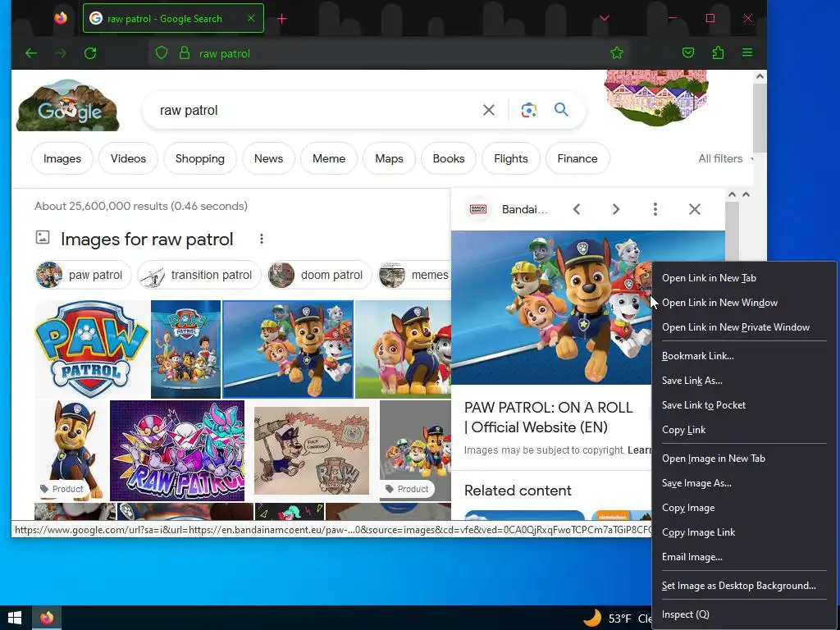Open the taskbar weather moon icon
Viewport: 840px width, 630px height.
[592, 618]
